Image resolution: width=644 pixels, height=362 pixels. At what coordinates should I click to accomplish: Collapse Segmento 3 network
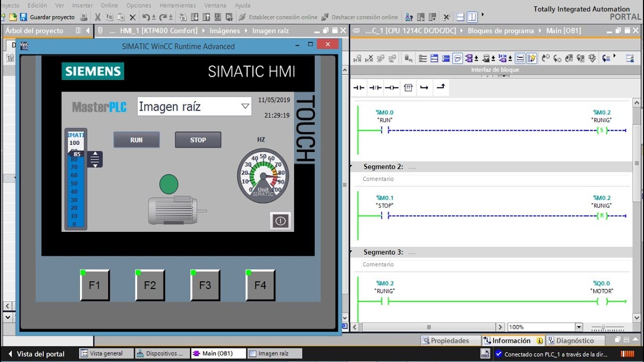(351, 252)
